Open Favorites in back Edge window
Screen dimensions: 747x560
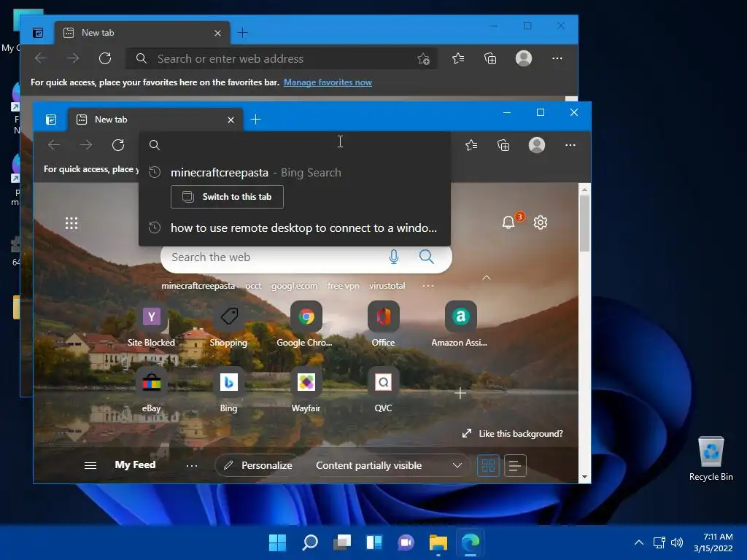[x=458, y=58]
